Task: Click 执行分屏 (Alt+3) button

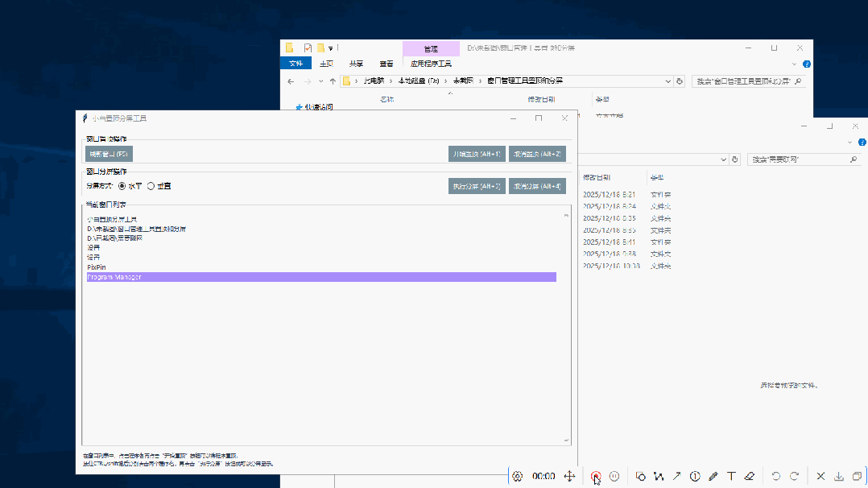Action: point(477,186)
